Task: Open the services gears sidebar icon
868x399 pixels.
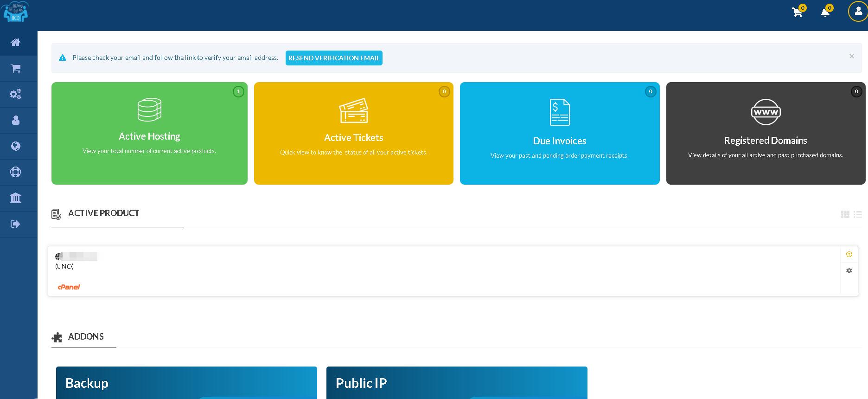Action: 15,95
